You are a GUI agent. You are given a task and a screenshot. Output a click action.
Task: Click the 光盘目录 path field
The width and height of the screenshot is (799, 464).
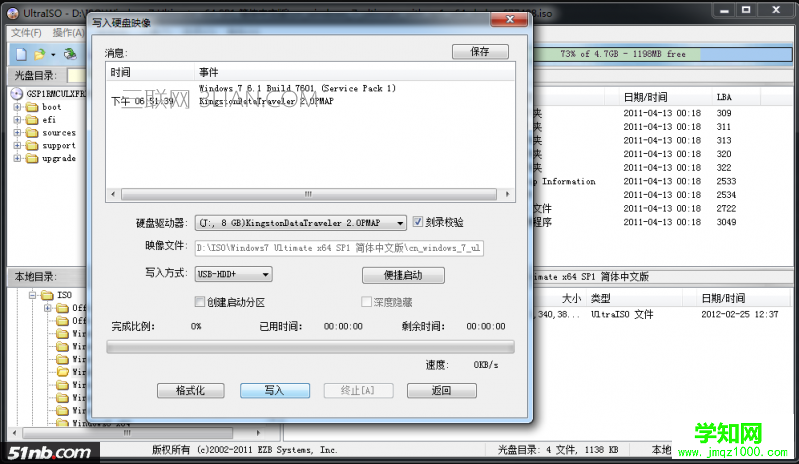click(76, 75)
